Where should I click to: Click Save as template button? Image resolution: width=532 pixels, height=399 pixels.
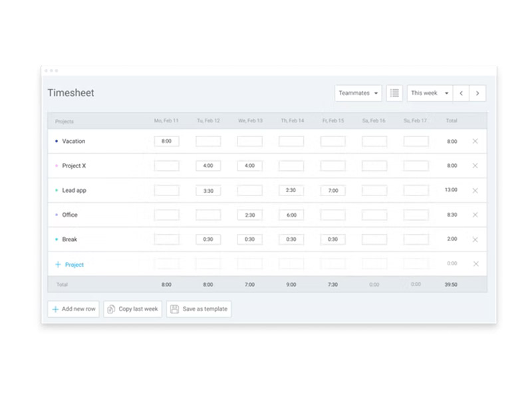[199, 309]
